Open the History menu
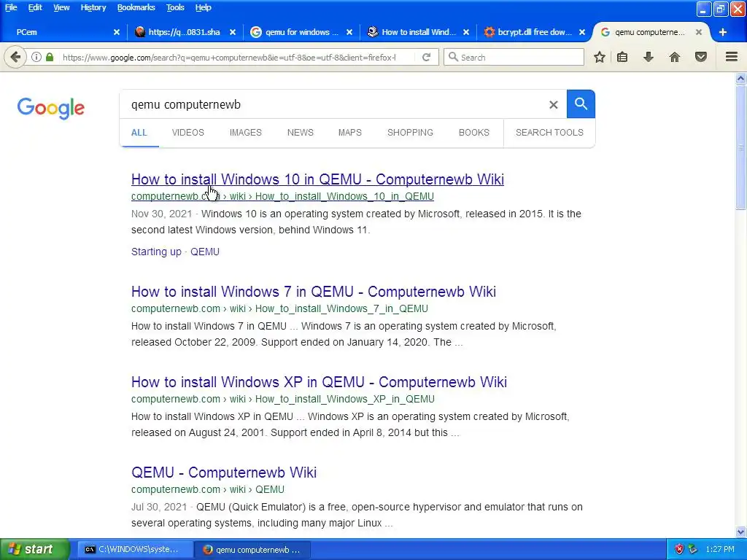 [x=93, y=7]
